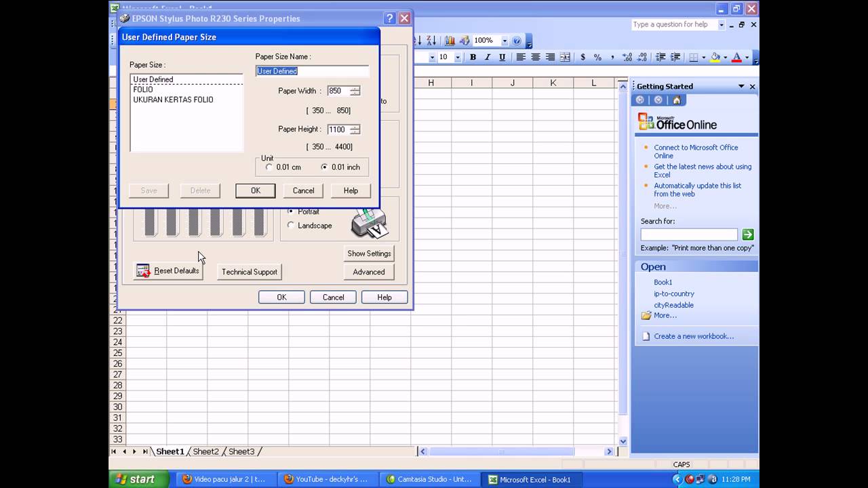Image resolution: width=868 pixels, height=488 pixels.
Task: Open the font size 10 dropdown
Action: pos(458,58)
